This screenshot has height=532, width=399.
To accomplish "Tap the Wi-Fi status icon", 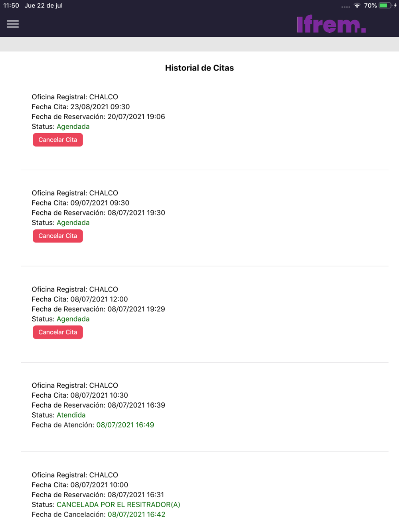I will click(x=357, y=6).
